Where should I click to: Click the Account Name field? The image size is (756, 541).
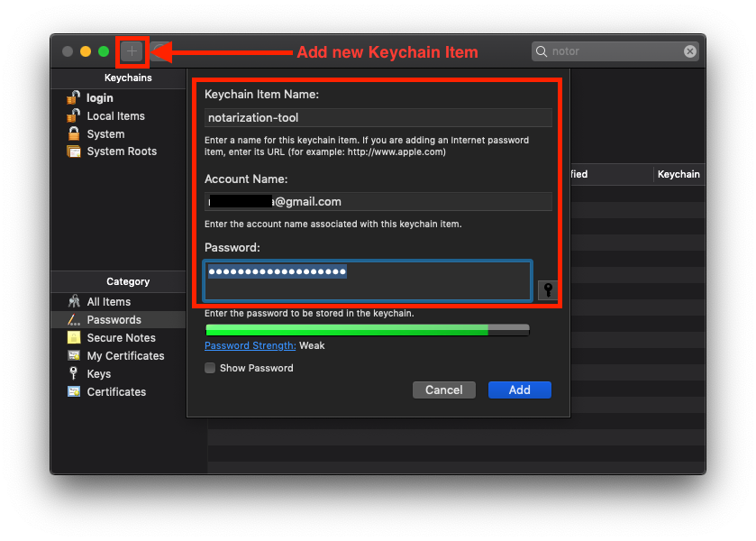pos(378,201)
